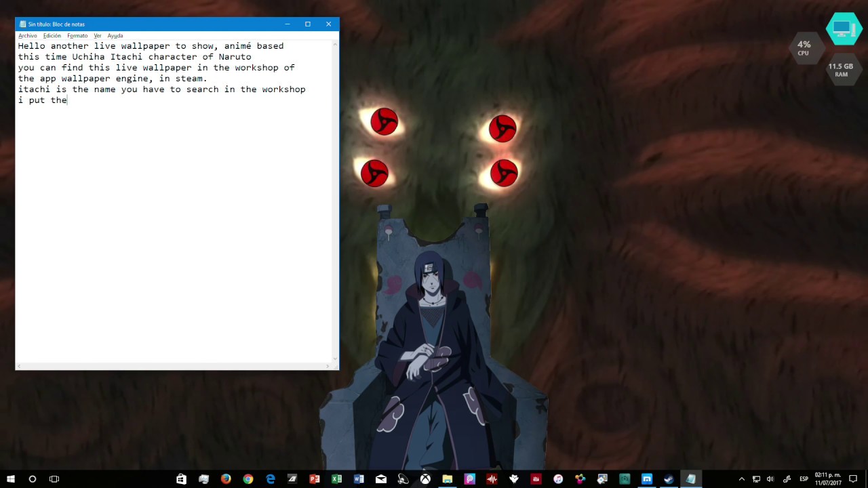Click Notepad vertical scrollbar up arrow
The height and width of the screenshot is (488, 868).
(x=336, y=44)
